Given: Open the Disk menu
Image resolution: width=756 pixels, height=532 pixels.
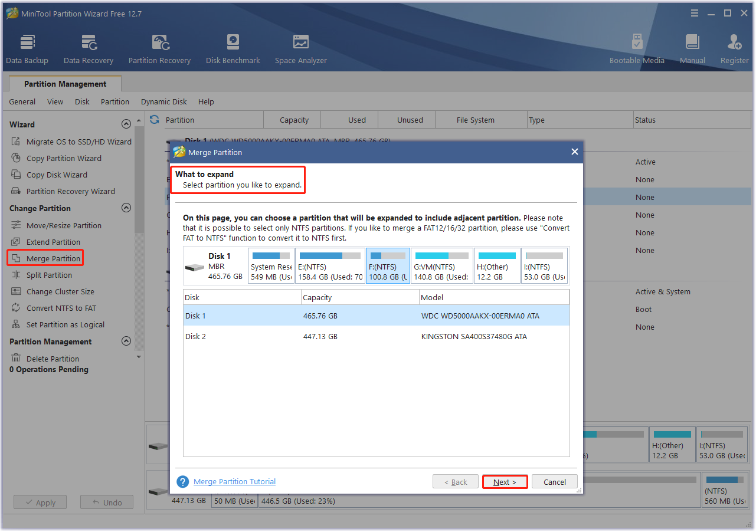Looking at the screenshot, I should tap(82, 101).
